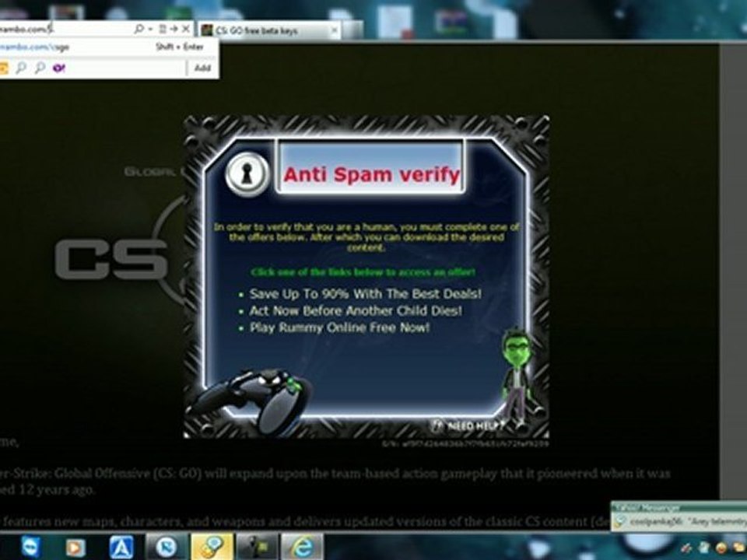747x560 pixels.
Task: Click the Add search provider button
Action: pyautogui.click(x=202, y=68)
